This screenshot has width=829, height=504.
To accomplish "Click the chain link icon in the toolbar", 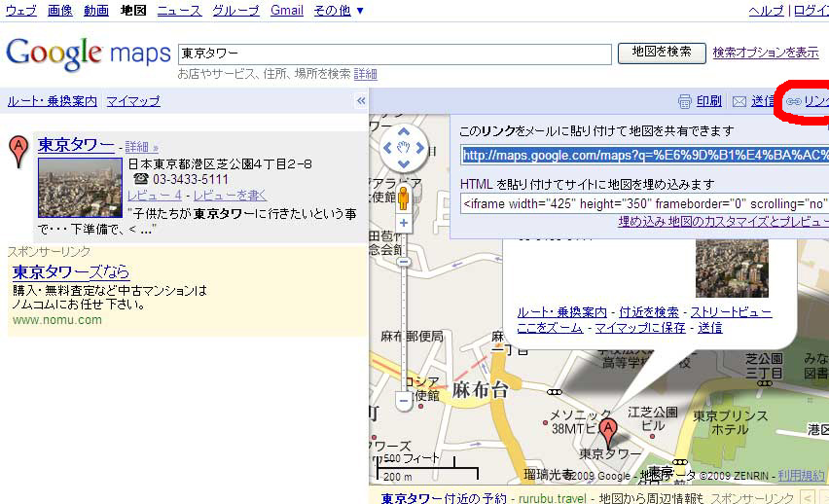I will (x=794, y=101).
